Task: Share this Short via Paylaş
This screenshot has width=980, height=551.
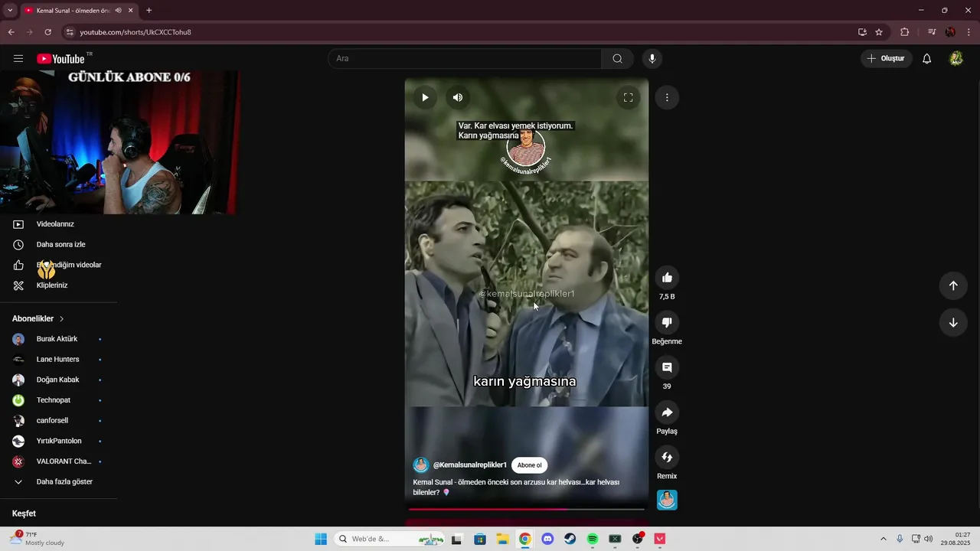Action: coord(667,412)
